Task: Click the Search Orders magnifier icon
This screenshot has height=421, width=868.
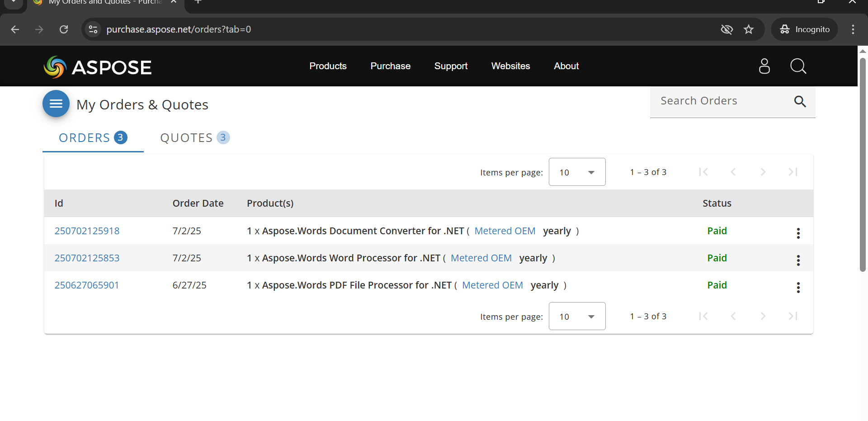Action: tap(800, 101)
